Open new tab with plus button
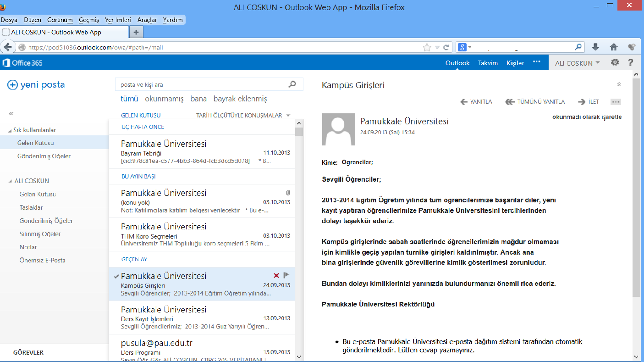 pyautogui.click(x=136, y=32)
